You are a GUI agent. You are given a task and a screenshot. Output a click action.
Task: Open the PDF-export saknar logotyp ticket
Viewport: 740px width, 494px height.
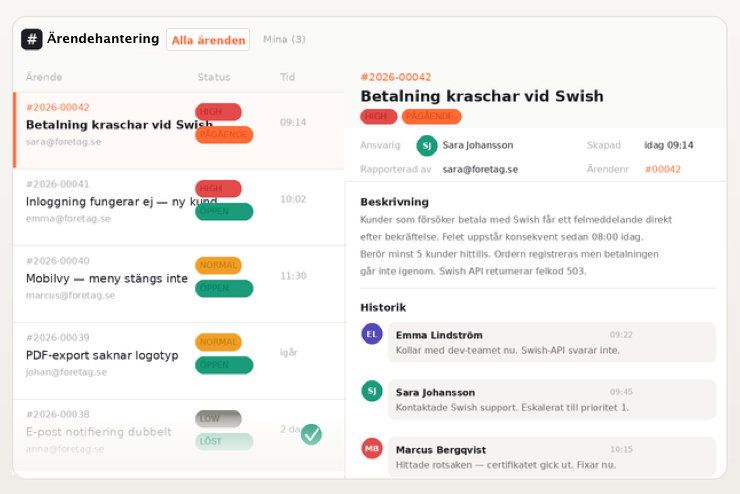(x=102, y=355)
